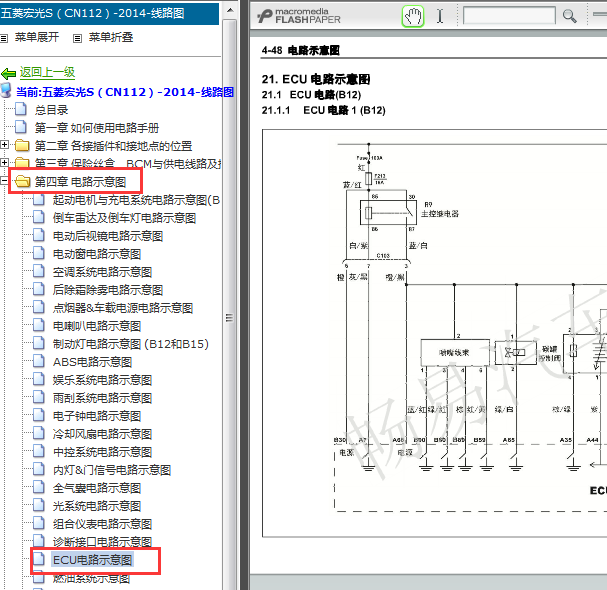The width and height of the screenshot is (607, 590).
Task: Open ABS电路示意图
Action: pyautogui.click(x=93, y=362)
